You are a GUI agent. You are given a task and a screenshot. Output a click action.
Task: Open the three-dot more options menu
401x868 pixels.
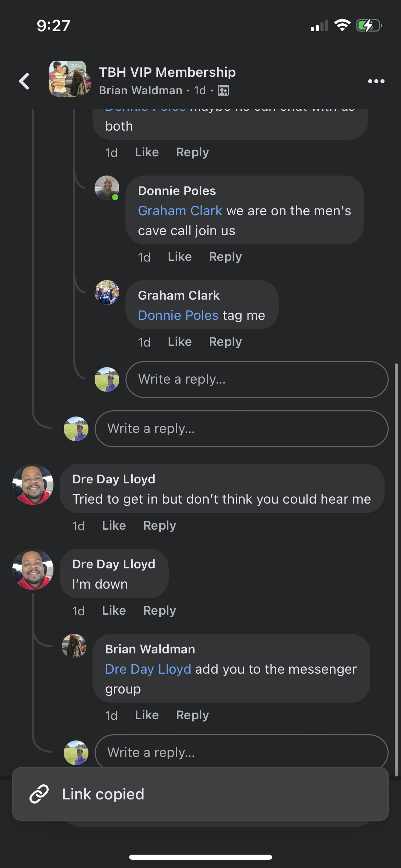point(376,81)
